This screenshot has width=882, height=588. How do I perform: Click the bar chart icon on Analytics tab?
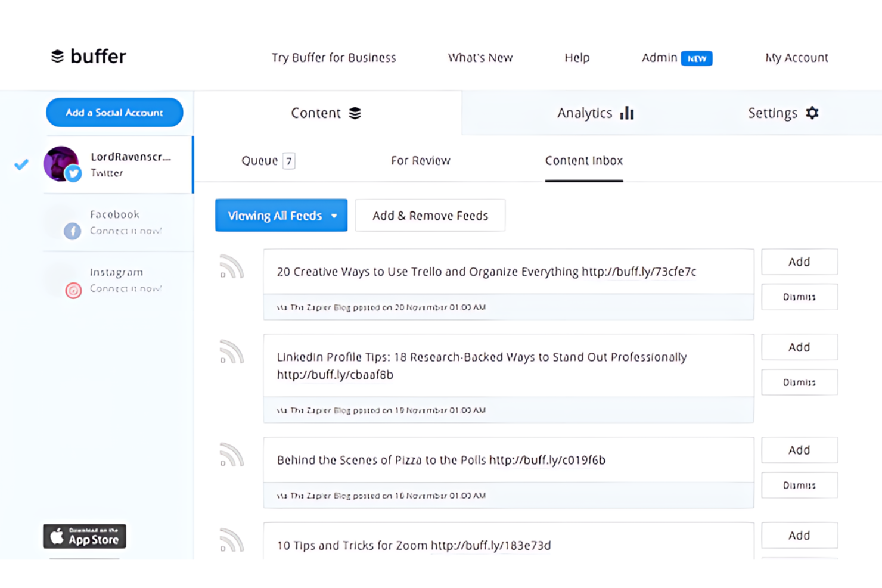coord(627,113)
